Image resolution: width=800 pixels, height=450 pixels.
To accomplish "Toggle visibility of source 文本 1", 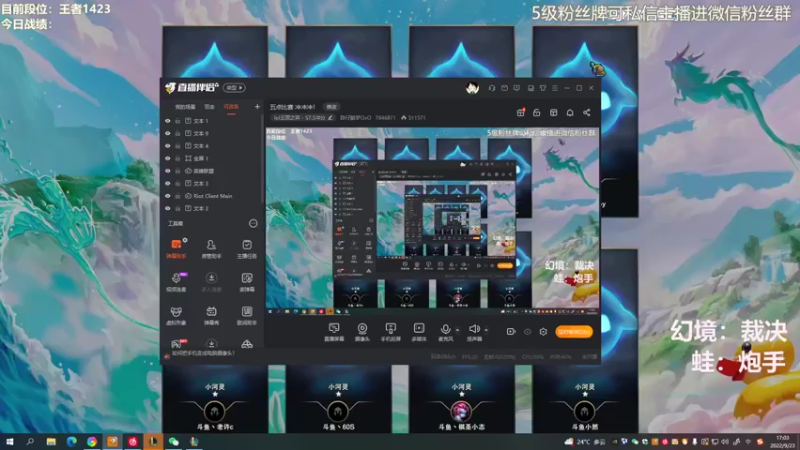I will [167, 121].
